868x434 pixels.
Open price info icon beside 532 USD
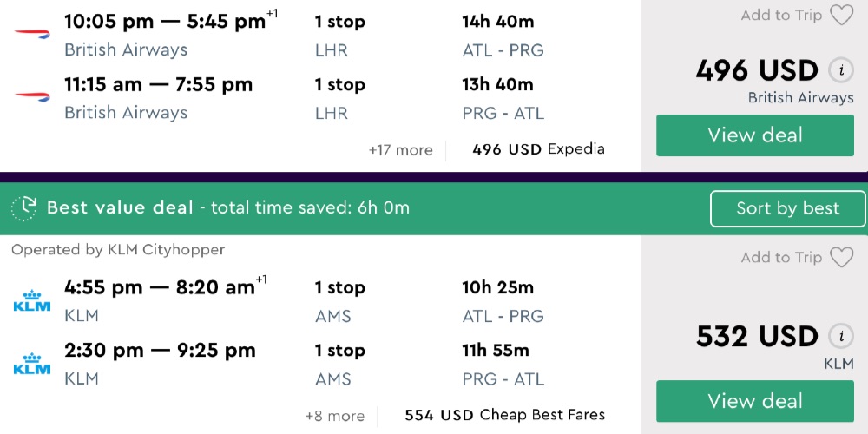[x=838, y=336]
